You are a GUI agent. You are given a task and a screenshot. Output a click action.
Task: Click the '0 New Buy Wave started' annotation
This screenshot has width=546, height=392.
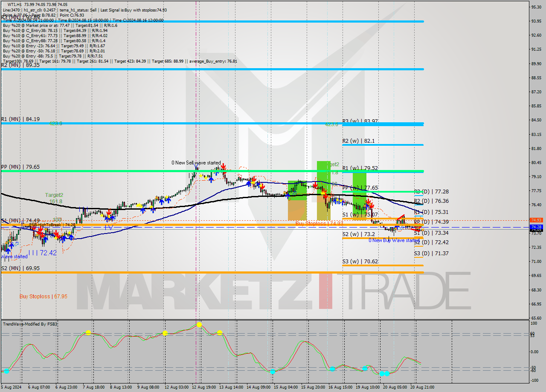(x=394, y=240)
